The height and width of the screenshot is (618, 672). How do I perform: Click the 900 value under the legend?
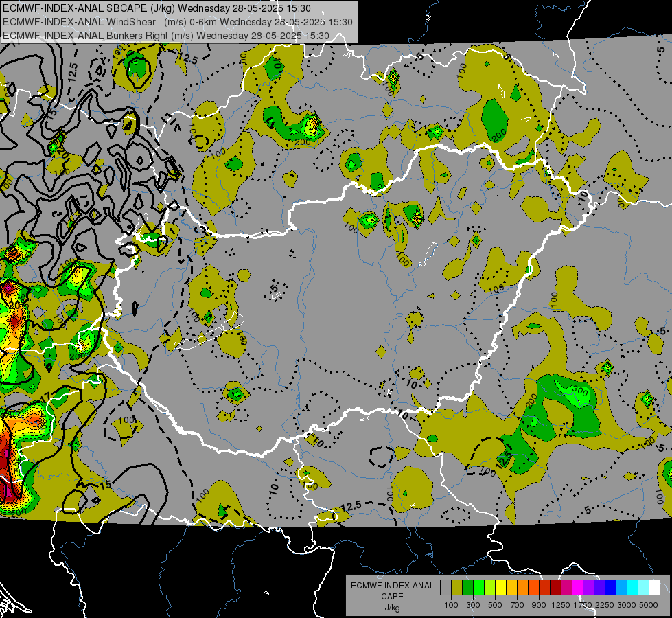pos(539,605)
